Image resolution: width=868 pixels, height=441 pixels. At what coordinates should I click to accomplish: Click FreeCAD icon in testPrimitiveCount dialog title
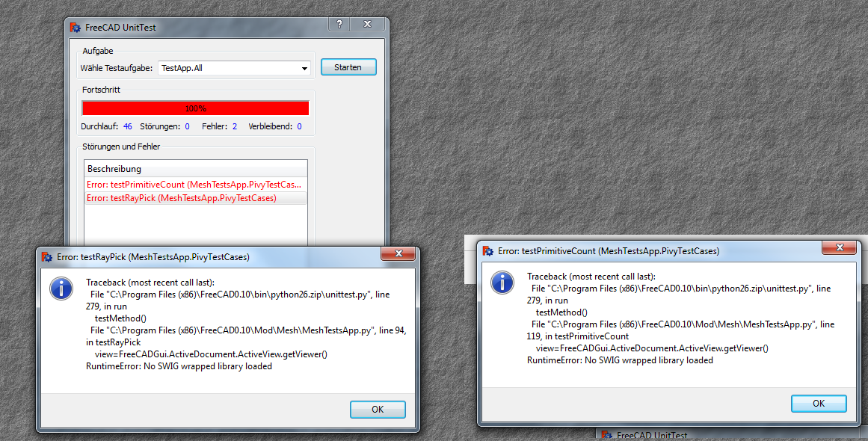coord(488,250)
